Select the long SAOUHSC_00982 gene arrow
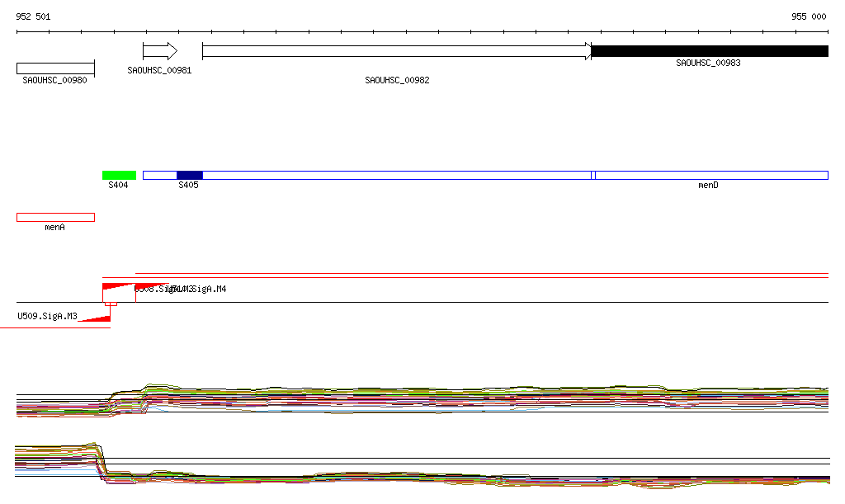The width and height of the screenshot is (845, 504). point(396,51)
